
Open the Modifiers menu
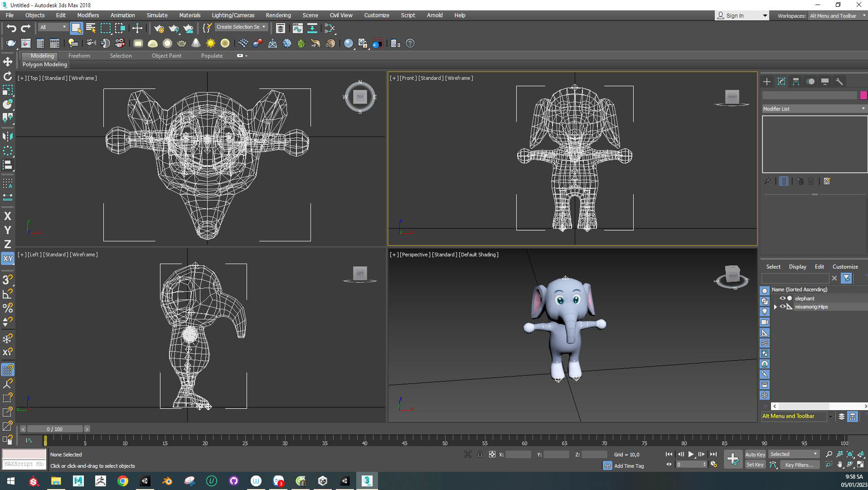click(88, 15)
